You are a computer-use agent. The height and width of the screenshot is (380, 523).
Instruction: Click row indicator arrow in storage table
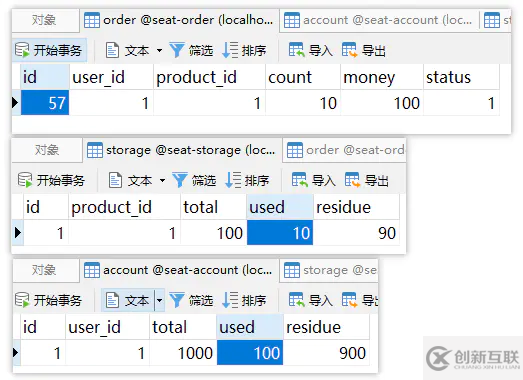(18, 233)
